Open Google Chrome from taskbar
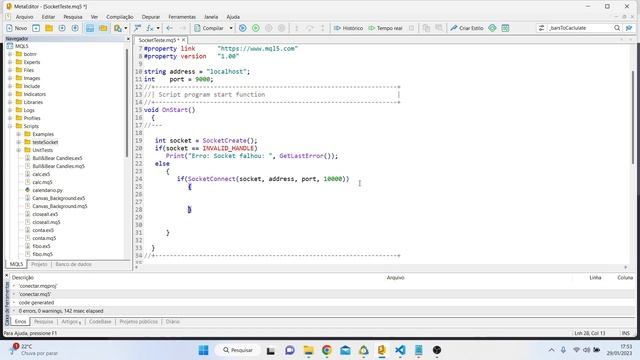This screenshot has width=640, height=360. coord(327,350)
